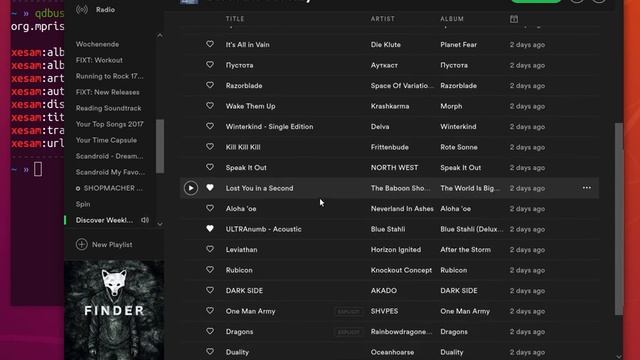
Task: Heart the track Speak It Out
Action: (210, 167)
